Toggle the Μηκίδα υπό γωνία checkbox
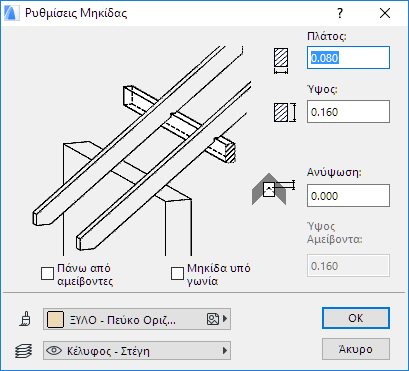The width and height of the screenshot is (409, 371). 177,274
